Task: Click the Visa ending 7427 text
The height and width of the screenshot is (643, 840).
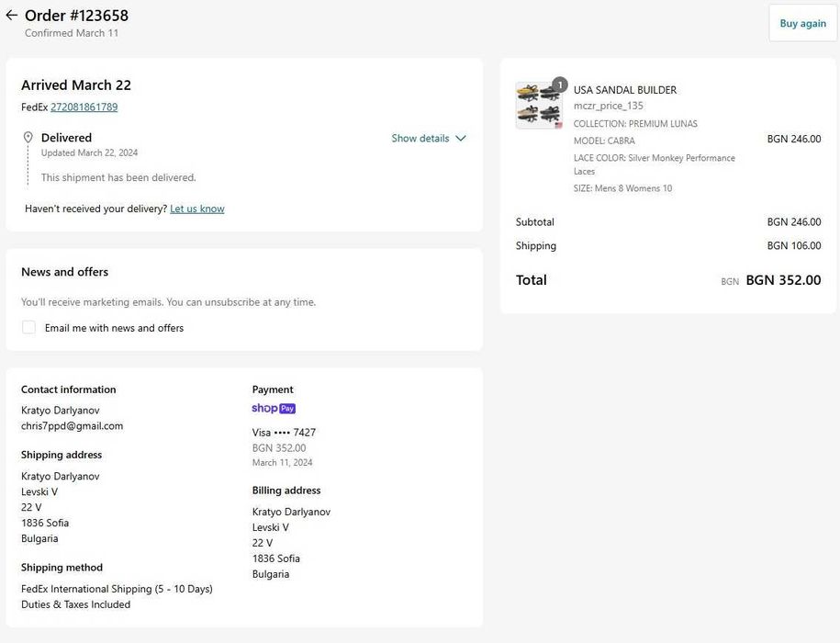Action: coord(284,433)
